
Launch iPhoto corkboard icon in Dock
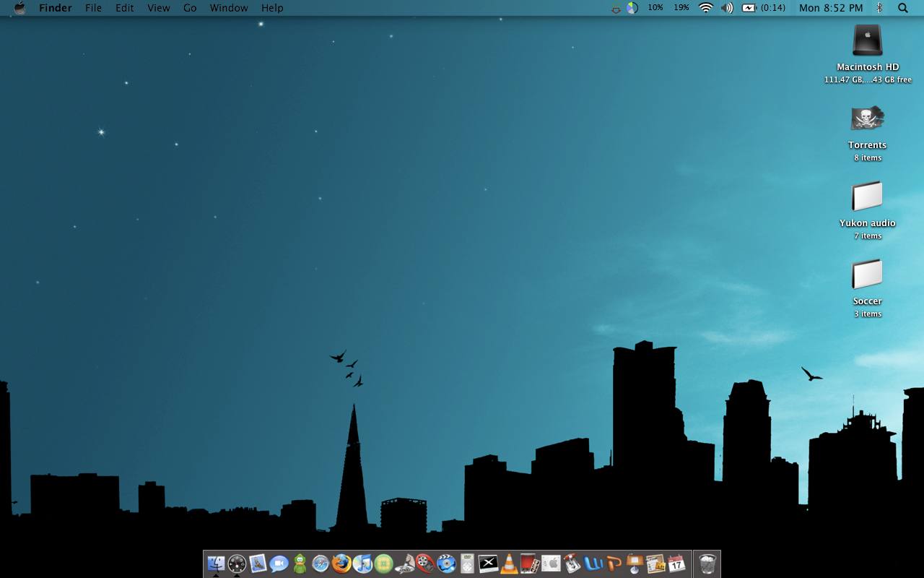pos(655,564)
